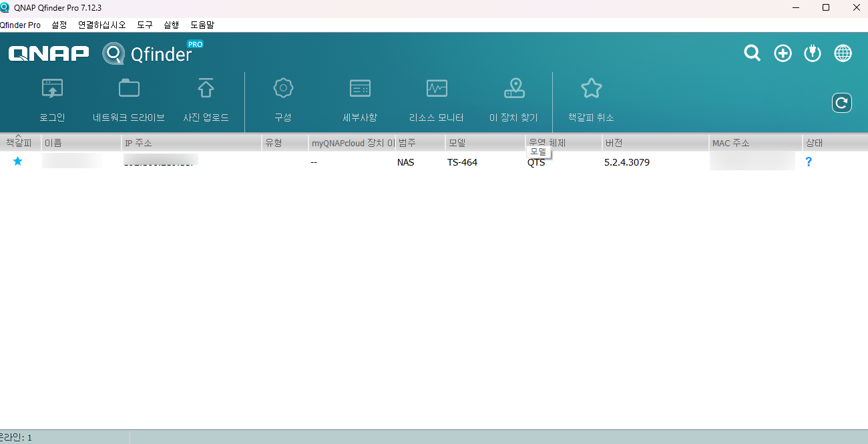Show 세부사항 details for the device
868x444 pixels.
coord(360,88)
